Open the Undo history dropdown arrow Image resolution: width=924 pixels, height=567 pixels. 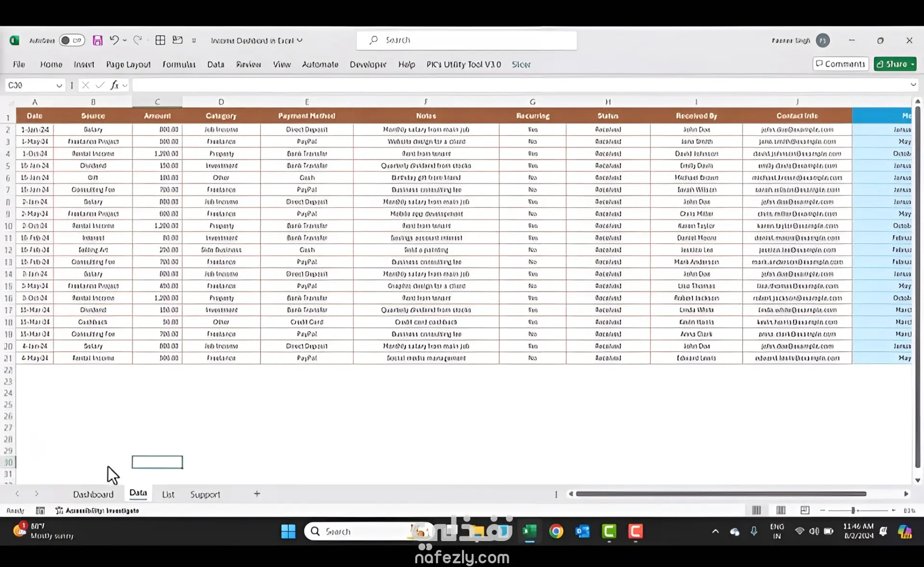[x=125, y=40]
